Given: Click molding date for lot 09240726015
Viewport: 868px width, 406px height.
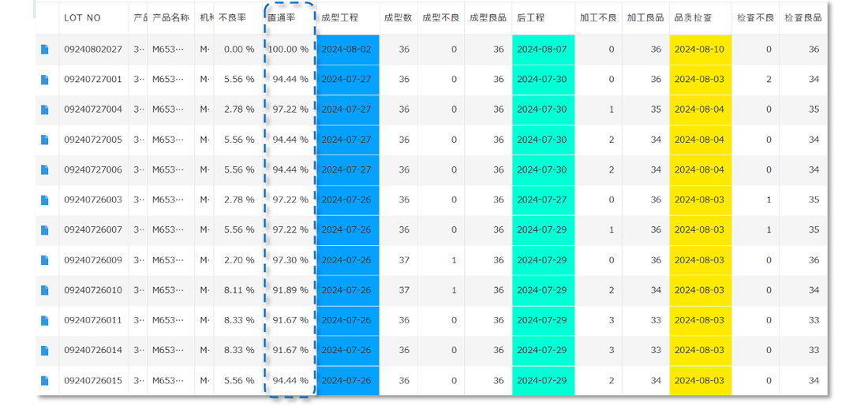Looking at the screenshot, I should tap(348, 381).
